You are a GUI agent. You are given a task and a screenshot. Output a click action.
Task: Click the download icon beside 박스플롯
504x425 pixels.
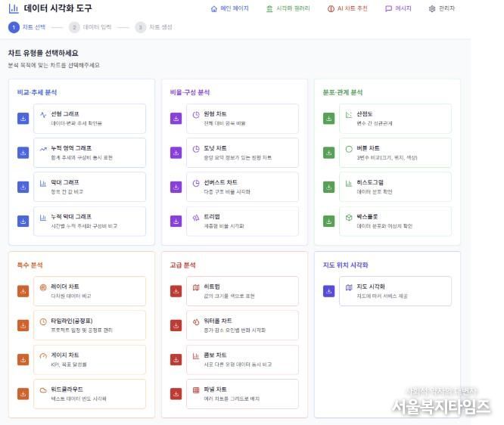[x=328, y=221]
